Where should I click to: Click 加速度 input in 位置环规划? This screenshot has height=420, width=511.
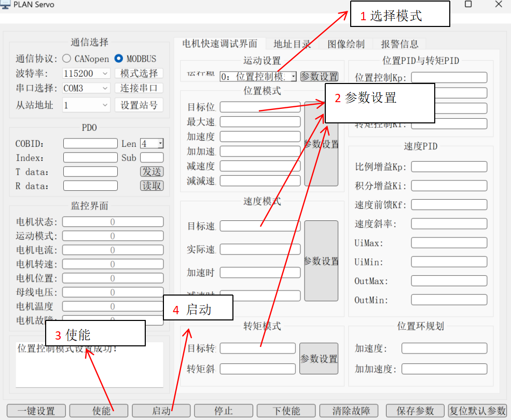click(x=445, y=348)
